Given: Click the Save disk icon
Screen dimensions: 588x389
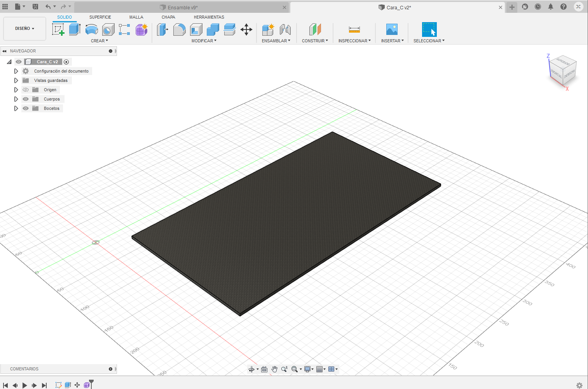Looking at the screenshot, I should tap(35, 7).
